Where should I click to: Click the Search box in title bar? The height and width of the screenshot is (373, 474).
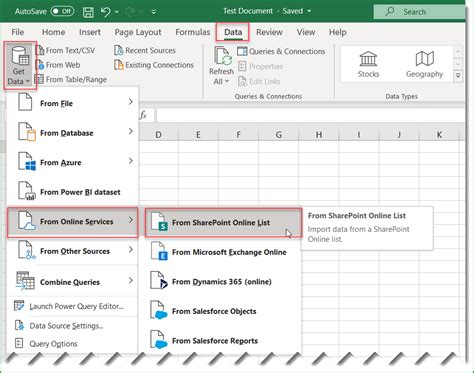point(419,12)
